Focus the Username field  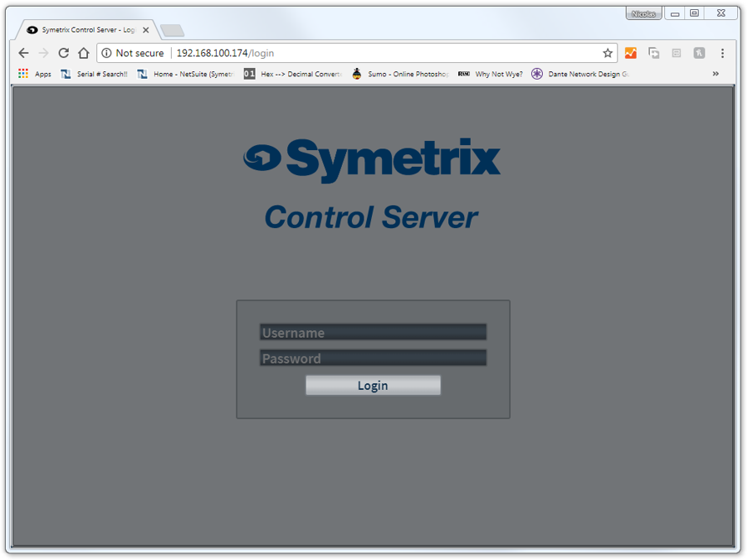click(373, 332)
